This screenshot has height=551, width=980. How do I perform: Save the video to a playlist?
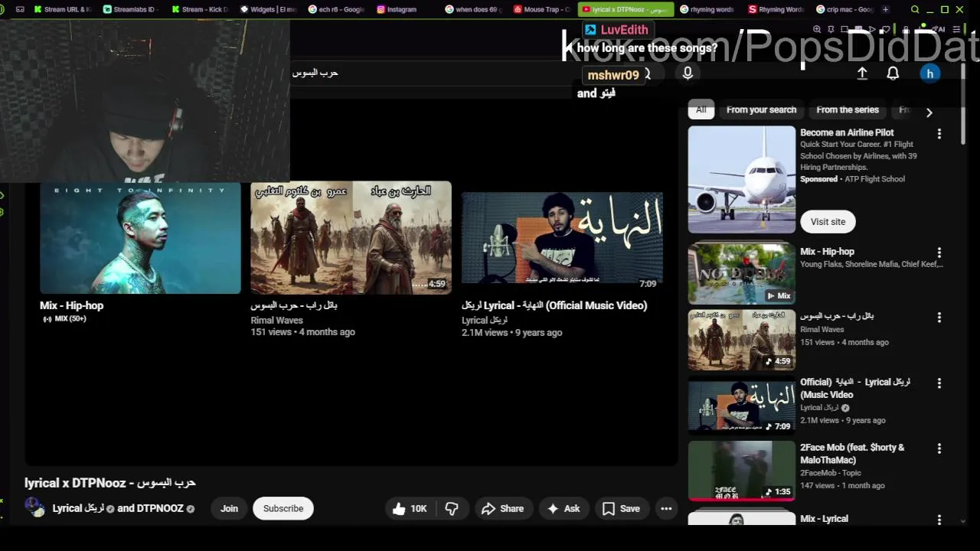(x=621, y=508)
